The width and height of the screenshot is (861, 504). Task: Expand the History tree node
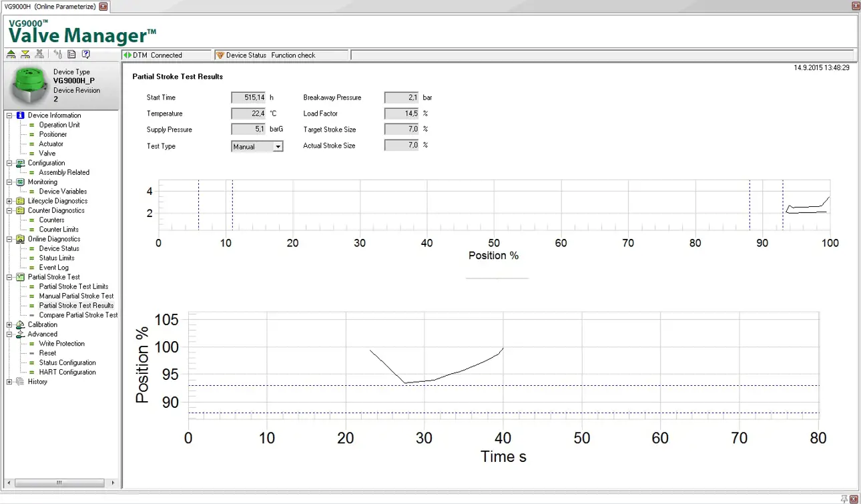[x=9, y=382]
